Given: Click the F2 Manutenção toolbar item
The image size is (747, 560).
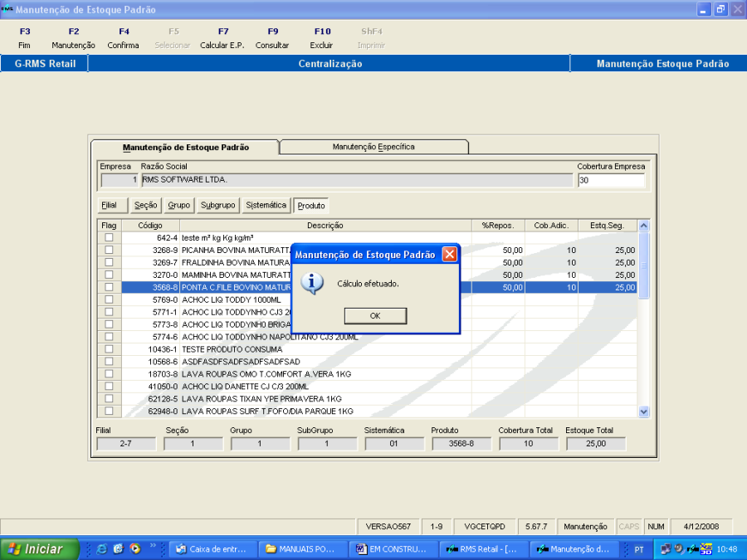Looking at the screenshot, I should [x=73, y=38].
